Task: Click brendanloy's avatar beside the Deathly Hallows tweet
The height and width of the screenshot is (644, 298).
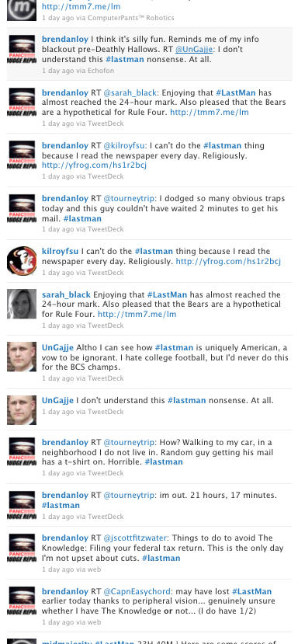Action: [22, 49]
